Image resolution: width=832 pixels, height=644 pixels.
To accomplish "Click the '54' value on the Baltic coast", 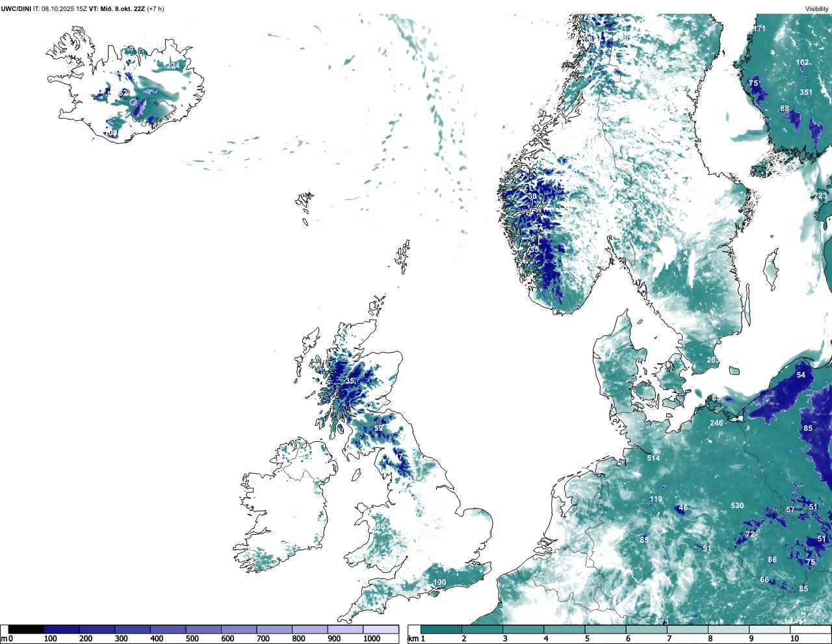I will pyautogui.click(x=801, y=375).
